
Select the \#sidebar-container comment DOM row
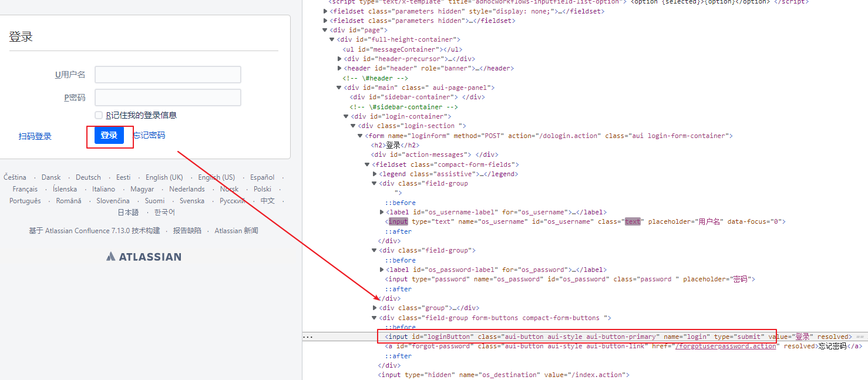point(403,107)
